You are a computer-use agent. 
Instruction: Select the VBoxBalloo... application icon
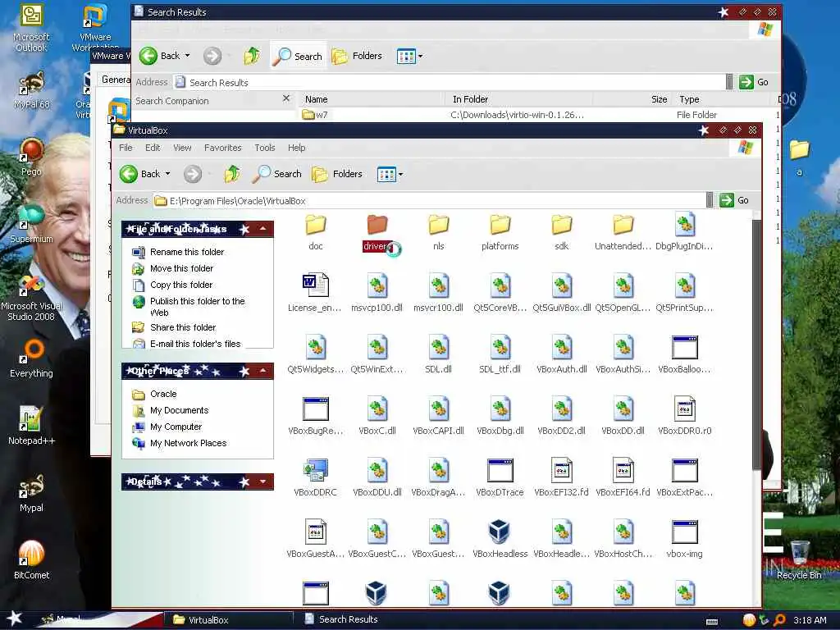pyautogui.click(x=685, y=347)
